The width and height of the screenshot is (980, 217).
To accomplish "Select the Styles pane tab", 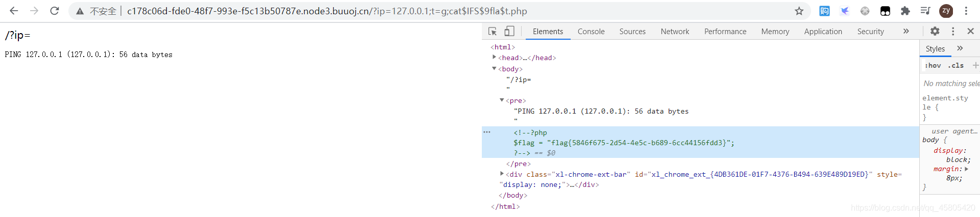I will coord(935,49).
